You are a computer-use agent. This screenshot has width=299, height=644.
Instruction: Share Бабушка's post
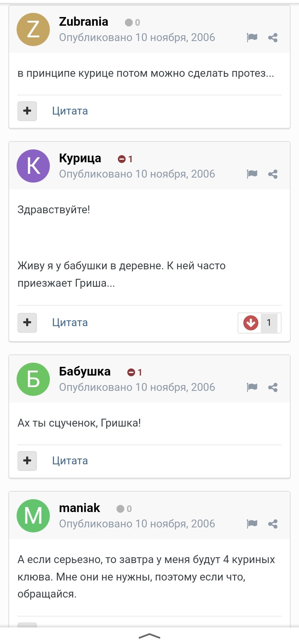pyautogui.click(x=273, y=387)
